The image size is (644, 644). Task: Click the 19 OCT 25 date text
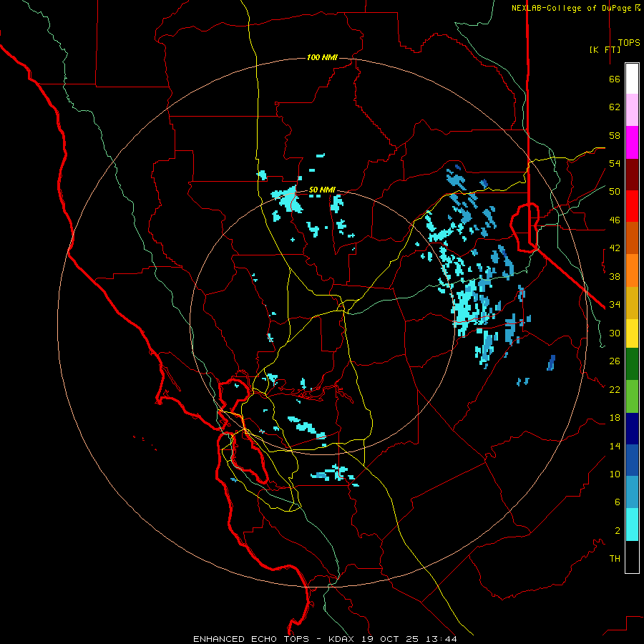pos(390,639)
